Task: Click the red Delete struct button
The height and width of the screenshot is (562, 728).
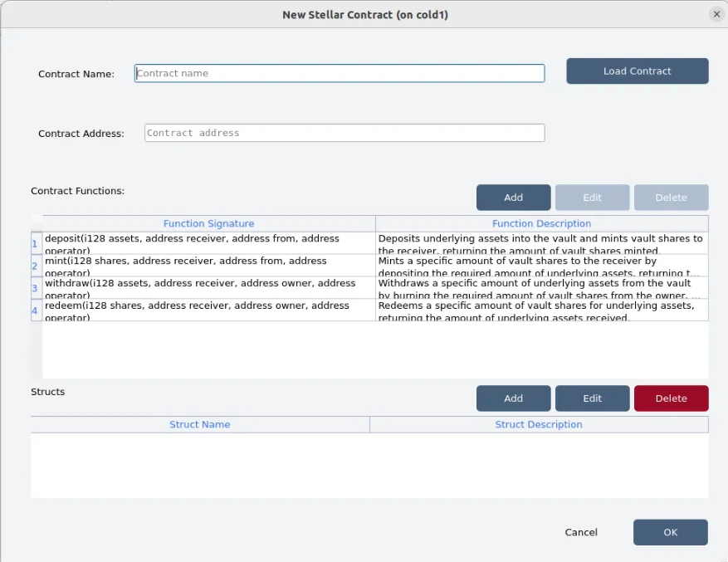Action: [x=672, y=398]
